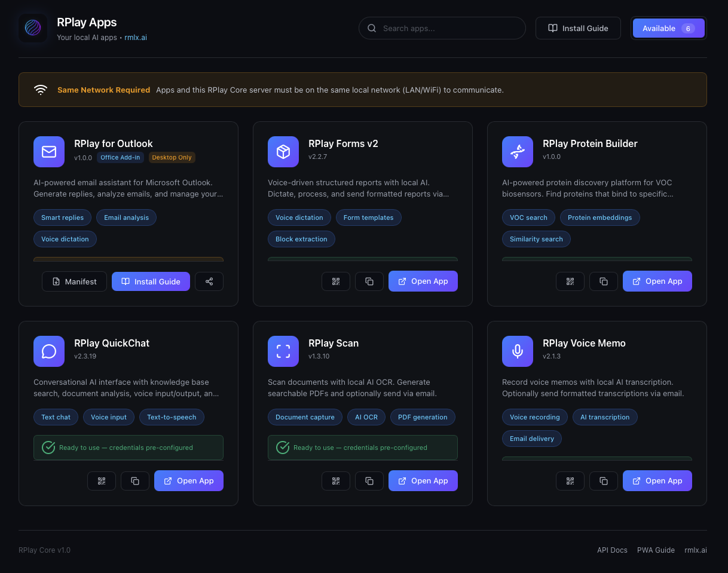
Task: Open PWA Guide footer link
Action: click(x=656, y=550)
